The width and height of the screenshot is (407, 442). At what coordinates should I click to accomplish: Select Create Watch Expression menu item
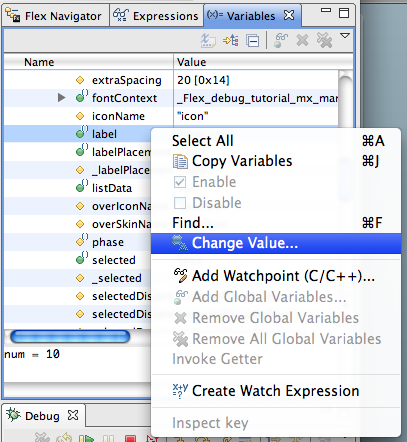pyautogui.click(x=276, y=391)
